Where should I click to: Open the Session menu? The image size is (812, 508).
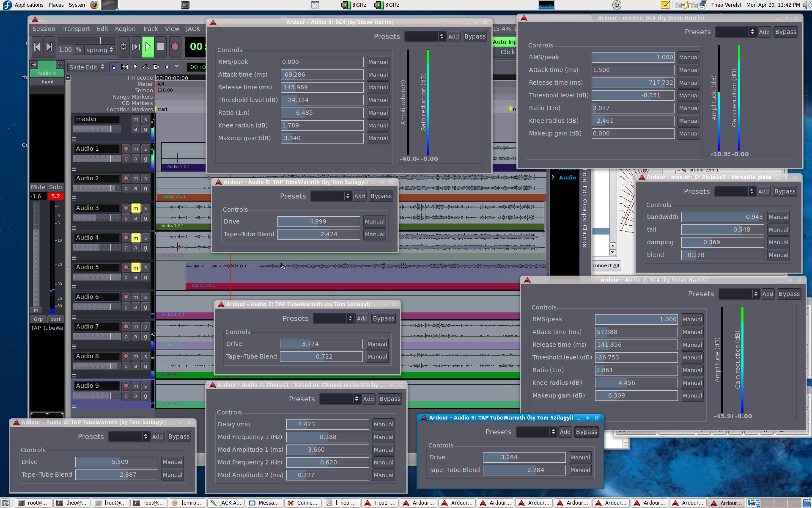(44, 29)
